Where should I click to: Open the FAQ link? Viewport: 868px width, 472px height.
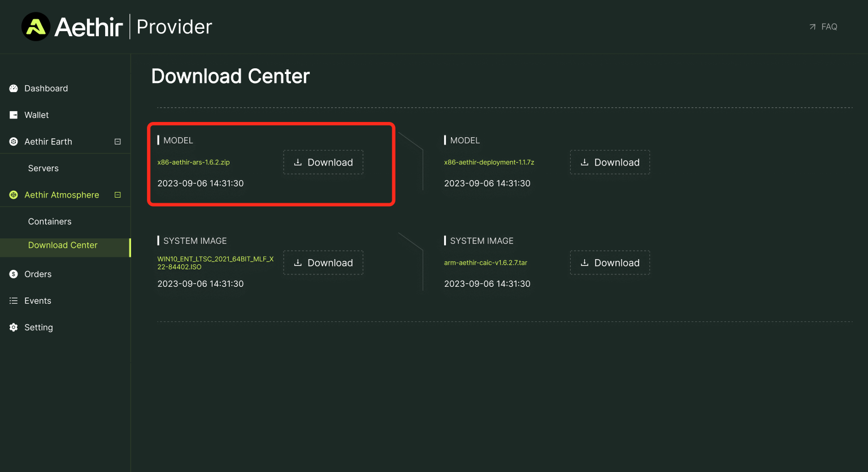[823, 27]
